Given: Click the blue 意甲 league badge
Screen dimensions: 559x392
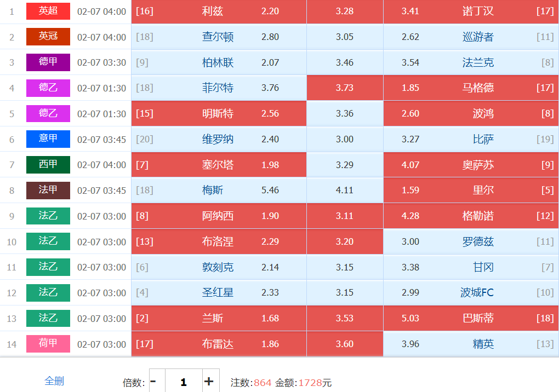Looking at the screenshot, I should click(x=48, y=139).
